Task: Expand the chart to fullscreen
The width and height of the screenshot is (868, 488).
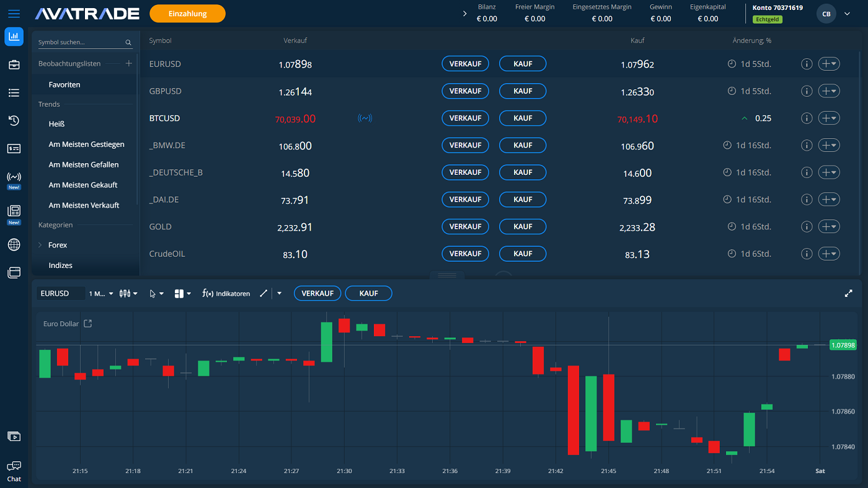Action: pos(849,293)
